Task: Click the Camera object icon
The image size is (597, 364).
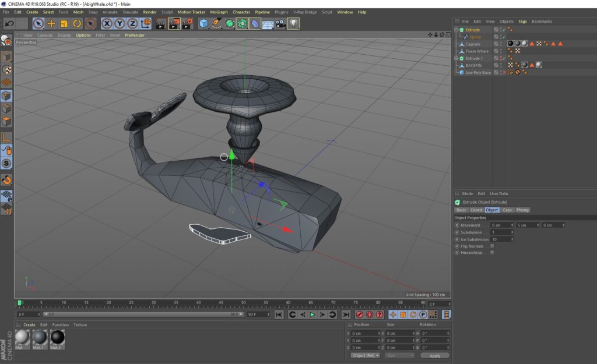Action: (280, 23)
